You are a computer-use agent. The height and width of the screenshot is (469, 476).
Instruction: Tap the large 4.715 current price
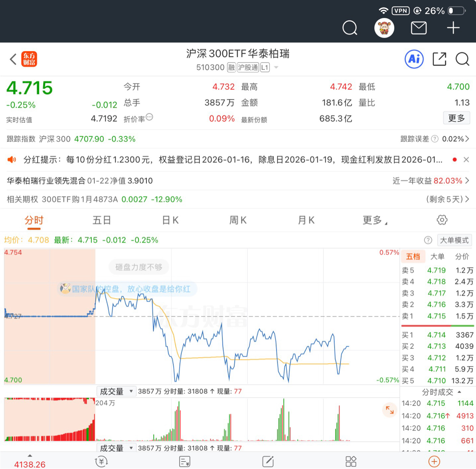29,88
